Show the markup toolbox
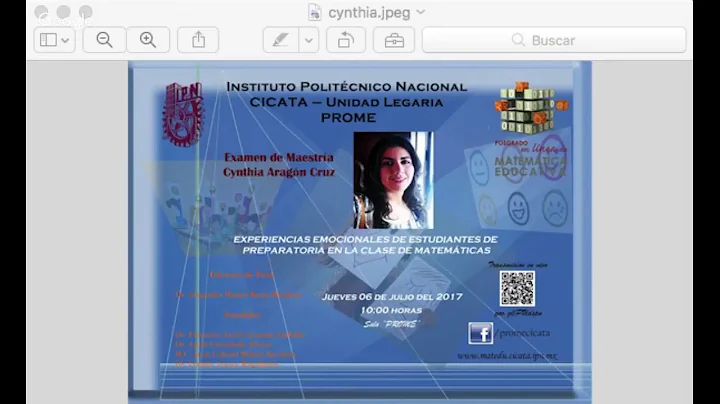 pos(394,40)
